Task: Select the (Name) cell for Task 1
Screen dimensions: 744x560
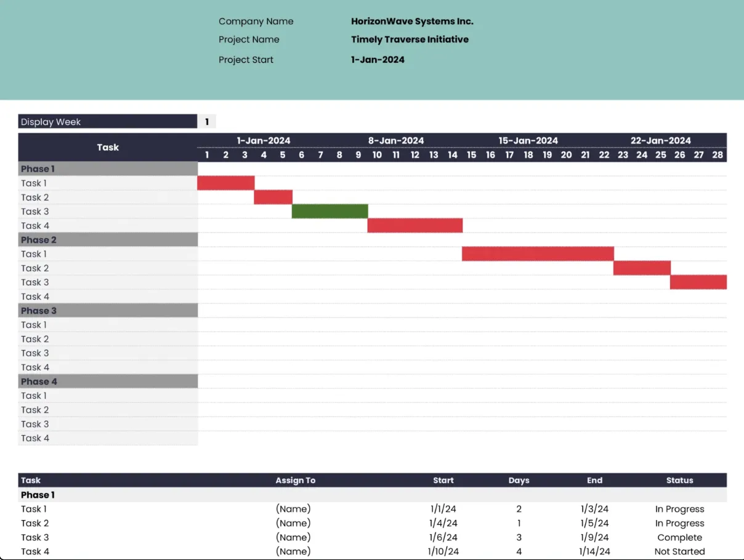Action: 293,509
